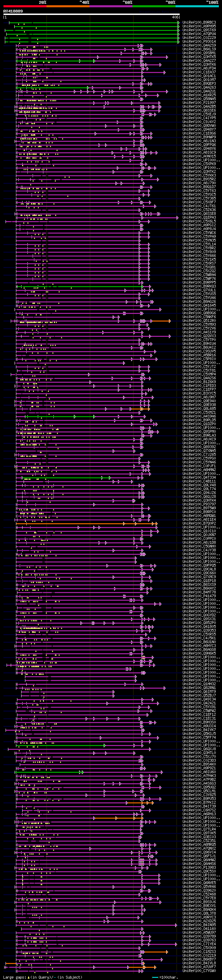Click hit label UniRef100_C5YL14
222x980 pixels.
199,244
